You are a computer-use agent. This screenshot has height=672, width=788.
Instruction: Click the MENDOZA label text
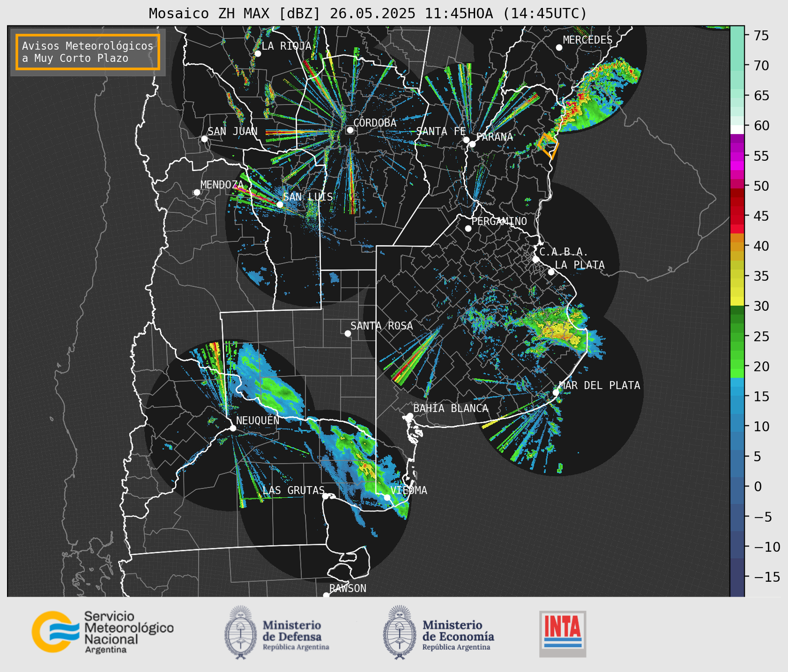(222, 185)
